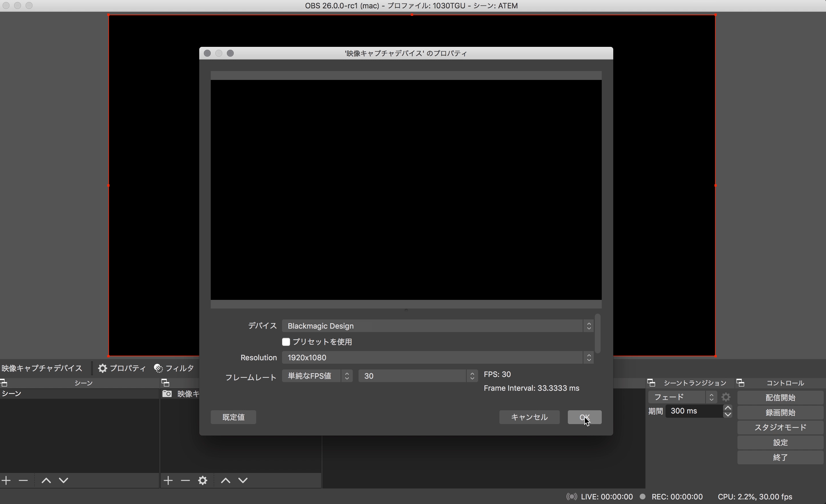Click the properties dialog vertical scrollbar
Screen dimensions: 826x504
pyautogui.click(x=597, y=333)
